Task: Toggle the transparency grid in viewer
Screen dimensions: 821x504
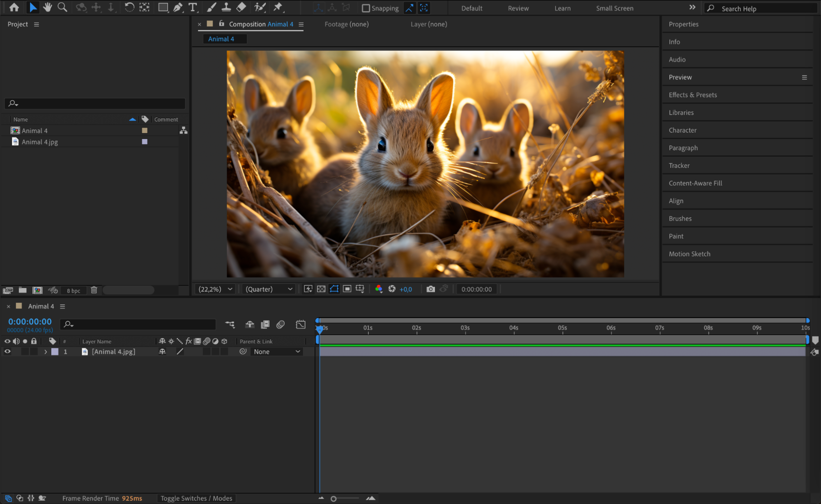Action: click(x=321, y=289)
